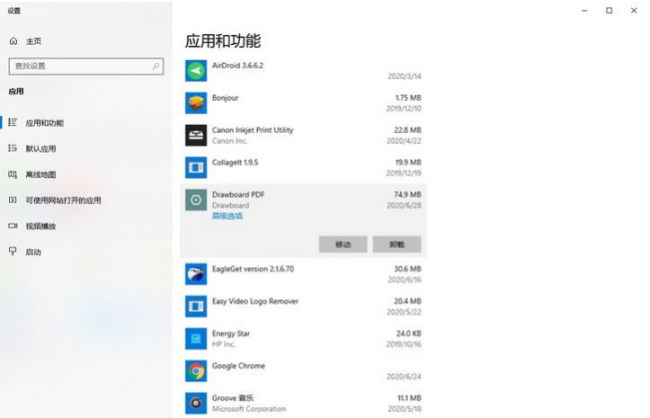Click the 默认应用 sidebar icon

pyautogui.click(x=13, y=148)
